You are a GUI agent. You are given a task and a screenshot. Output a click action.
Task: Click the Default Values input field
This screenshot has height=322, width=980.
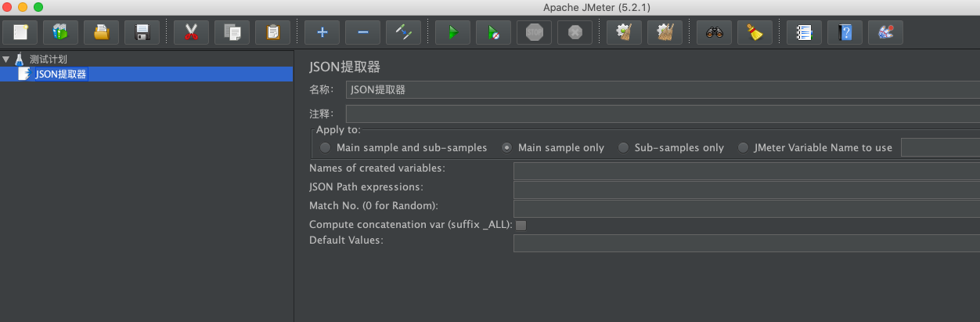pyautogui.click(x=746, y=243)
